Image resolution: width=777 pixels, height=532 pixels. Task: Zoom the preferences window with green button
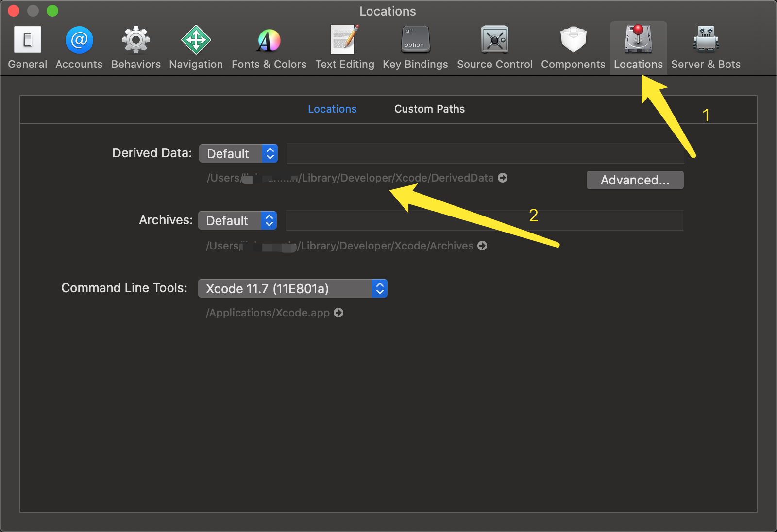[x=52, y=11]
